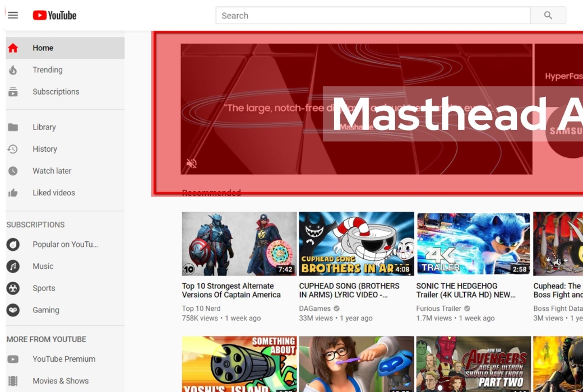Open the hamburger guide menu
Image resolution: width=583 pixels, height=392 pixels.
(x=13, y=15)
